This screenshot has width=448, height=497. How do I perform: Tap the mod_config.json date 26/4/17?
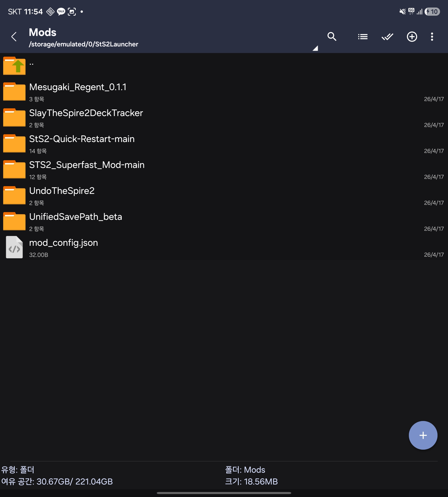tap(434, 255)
